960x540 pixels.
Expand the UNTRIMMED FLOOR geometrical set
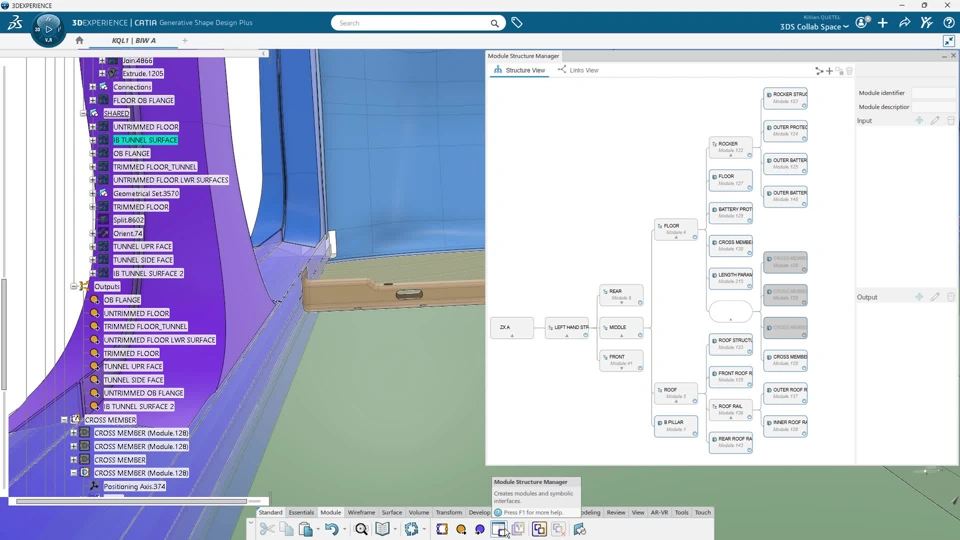92,127
